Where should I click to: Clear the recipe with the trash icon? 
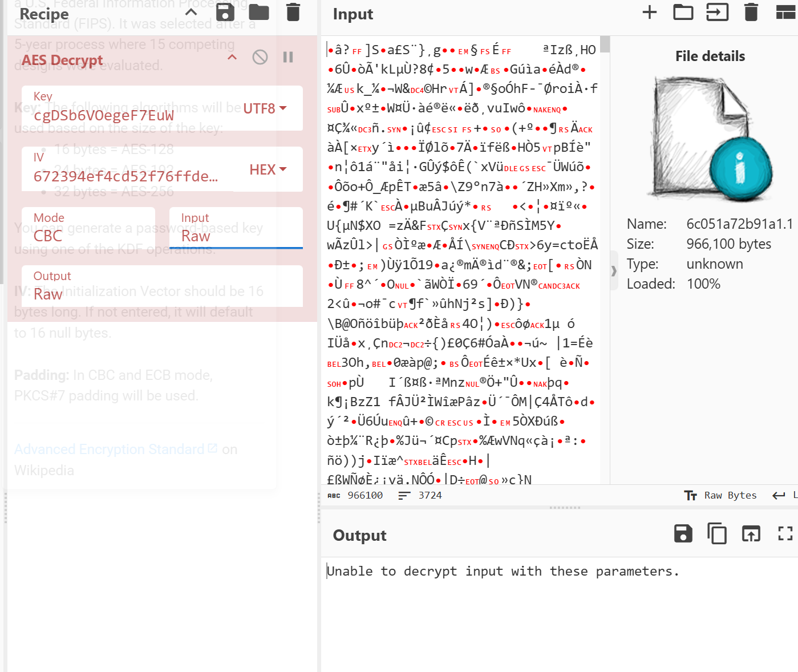click(x=293, y=12)
